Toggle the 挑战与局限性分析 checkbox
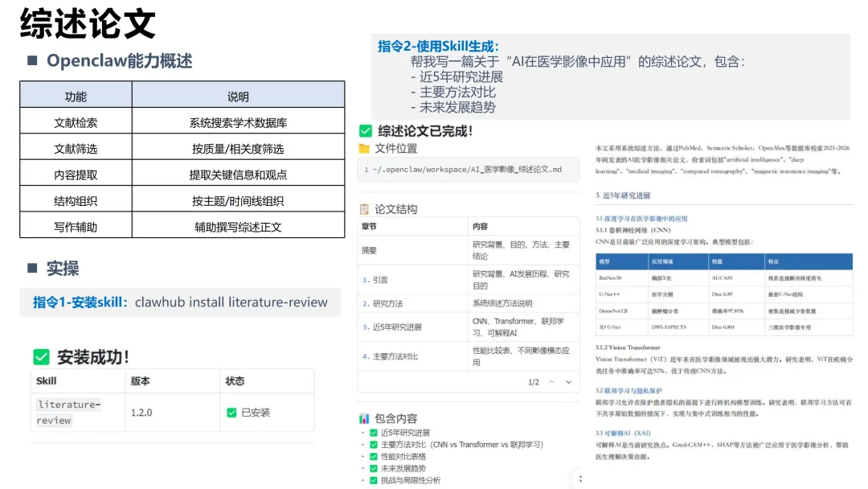This screenshot has height=489, width=868. click(374, 481)
